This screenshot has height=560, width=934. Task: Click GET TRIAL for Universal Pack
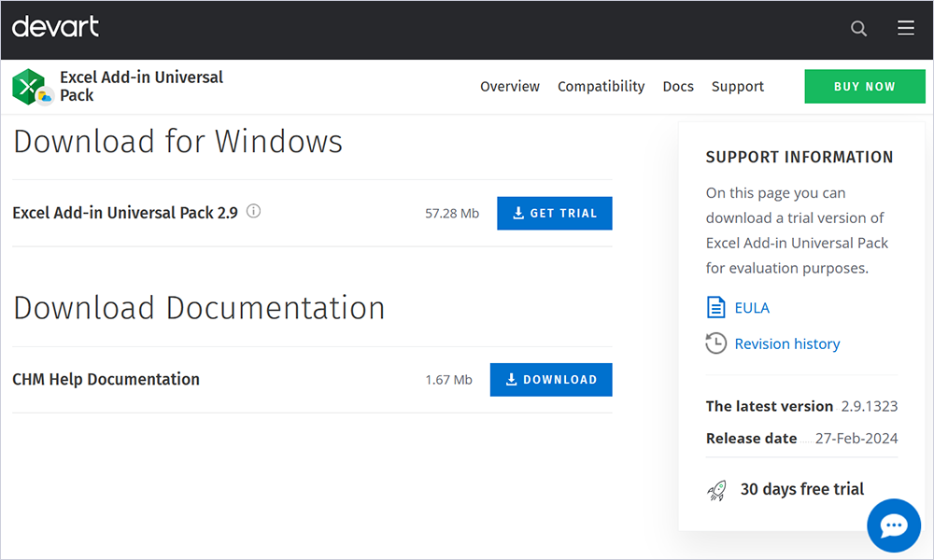[554, 213]
